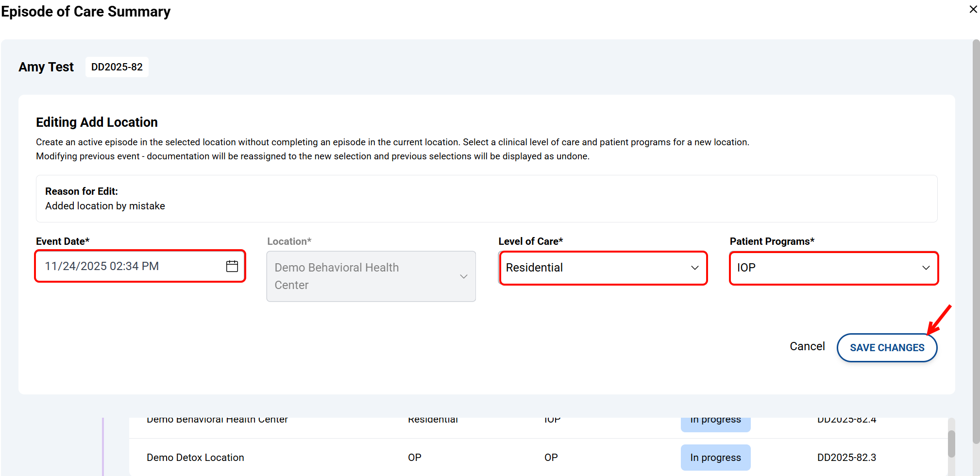Click the inner table scrollbar thumb

coord(951,443)
